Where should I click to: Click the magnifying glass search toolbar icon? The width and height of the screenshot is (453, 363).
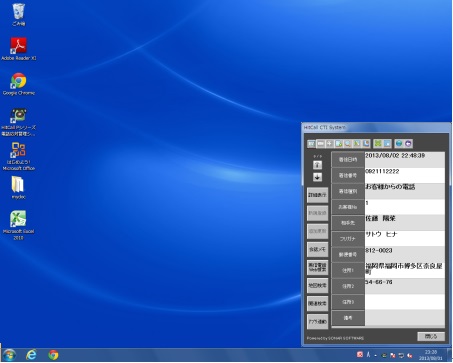coord(347,144)
